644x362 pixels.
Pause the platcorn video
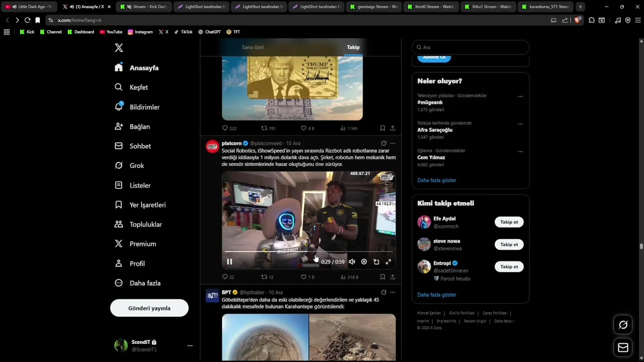pos(229,261)
